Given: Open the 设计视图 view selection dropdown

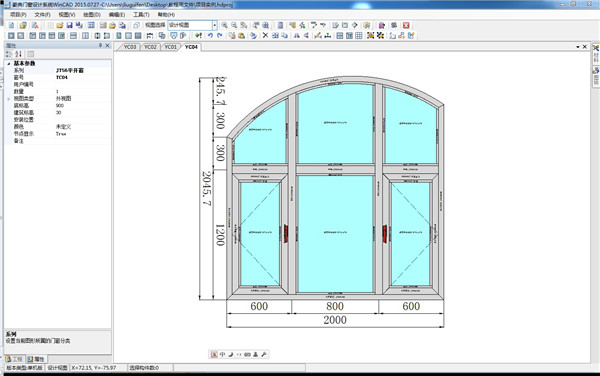Looking at the screenshot, I should pos(215,25).
